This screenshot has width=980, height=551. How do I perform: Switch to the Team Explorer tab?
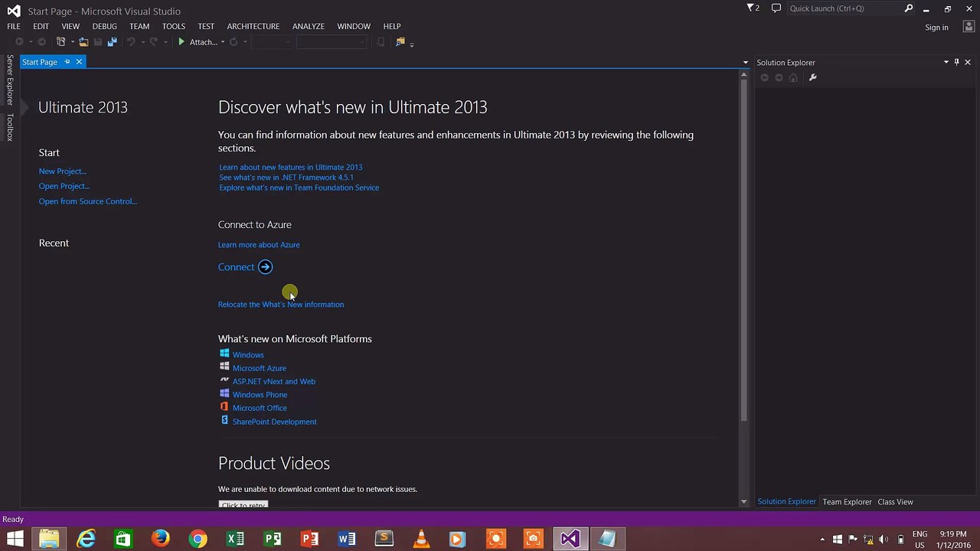point(847,502)
